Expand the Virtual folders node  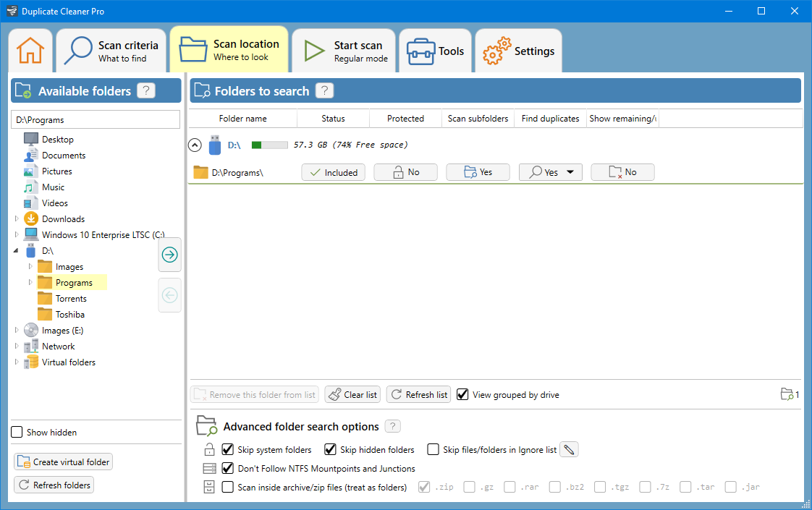17,362
